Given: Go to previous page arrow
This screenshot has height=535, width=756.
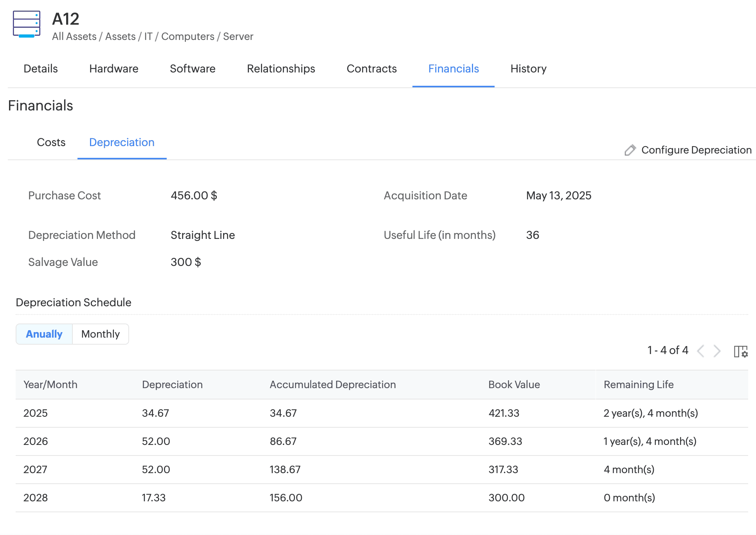Looking at the screenshot, I should pos(701,351).
